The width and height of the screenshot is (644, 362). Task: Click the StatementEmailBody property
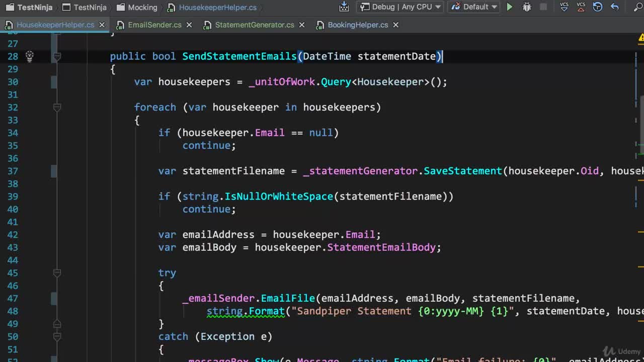pos(381,247)
